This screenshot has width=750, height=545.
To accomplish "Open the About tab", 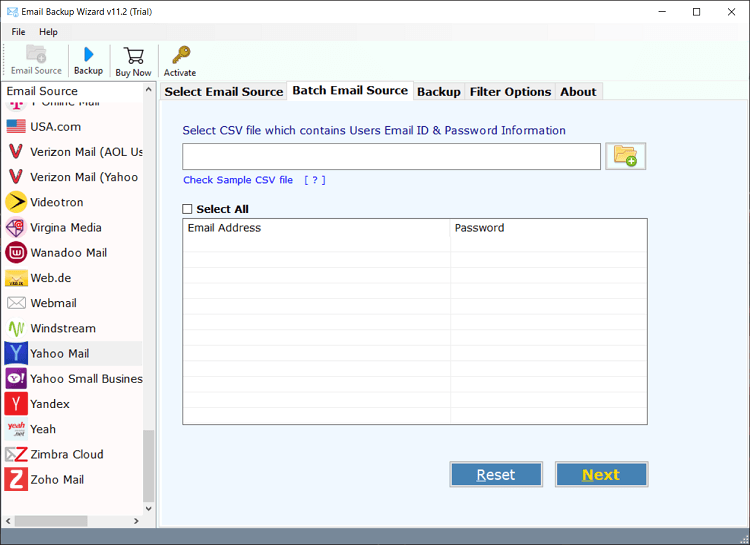I will pos(578,91).
